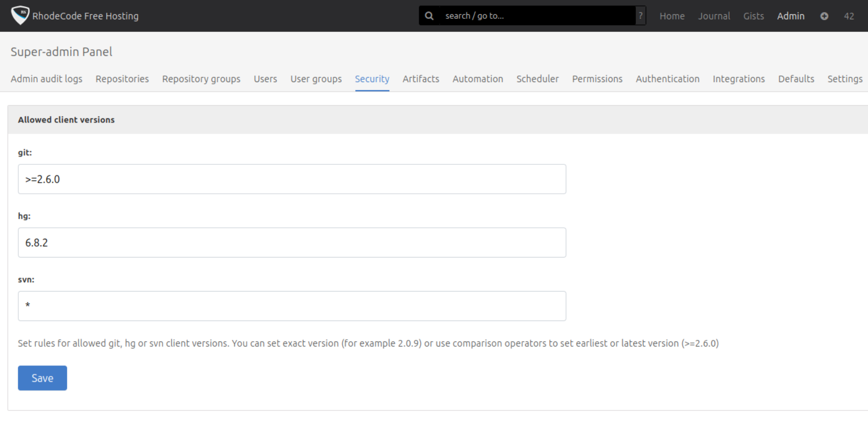This screenshot has width=868, height=422.
Task: Open the search help question mark
Action: pyautogui.click(x=641, y=16)
